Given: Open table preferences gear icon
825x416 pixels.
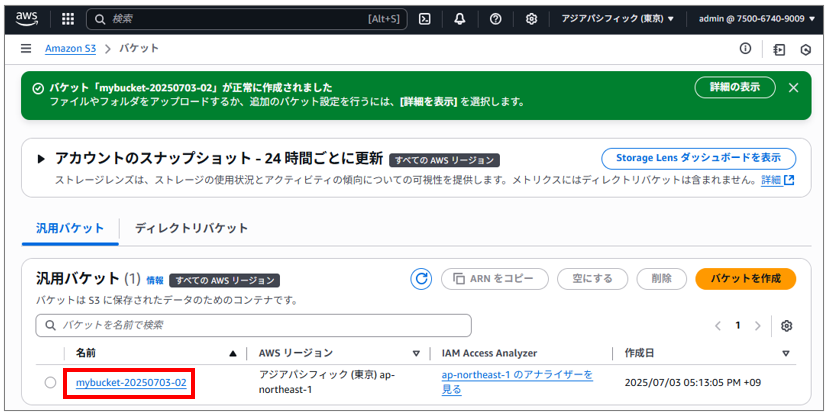Looking at the screenshot, I should [787, 326].
